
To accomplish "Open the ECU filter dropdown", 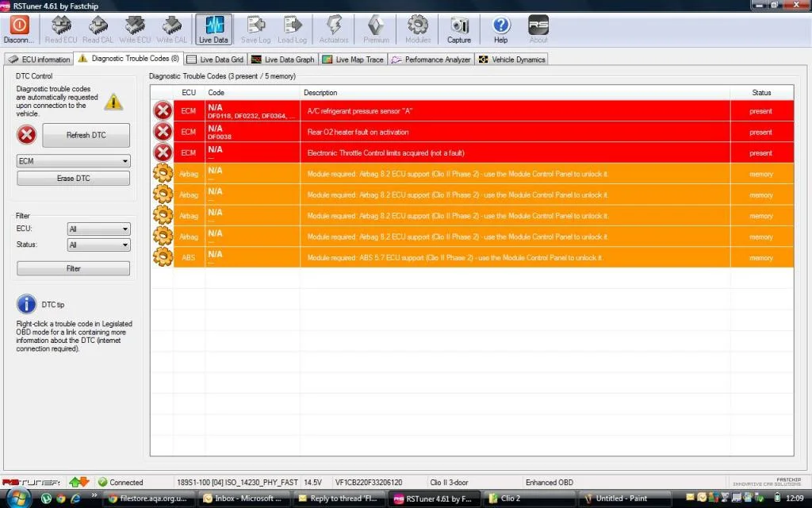I will tap(99, 229).
